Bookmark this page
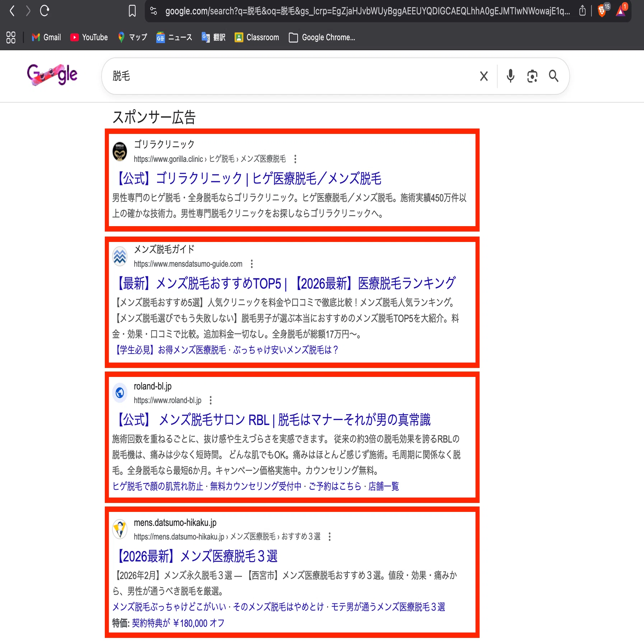This screenshot has height=644, width=644. click(132, 11)
